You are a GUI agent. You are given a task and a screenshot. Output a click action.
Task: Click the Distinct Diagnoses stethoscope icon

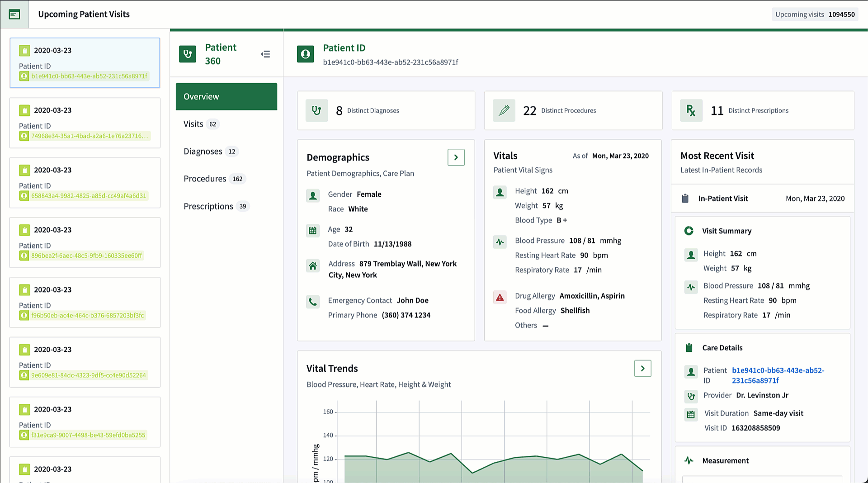[x=316, y=110]
